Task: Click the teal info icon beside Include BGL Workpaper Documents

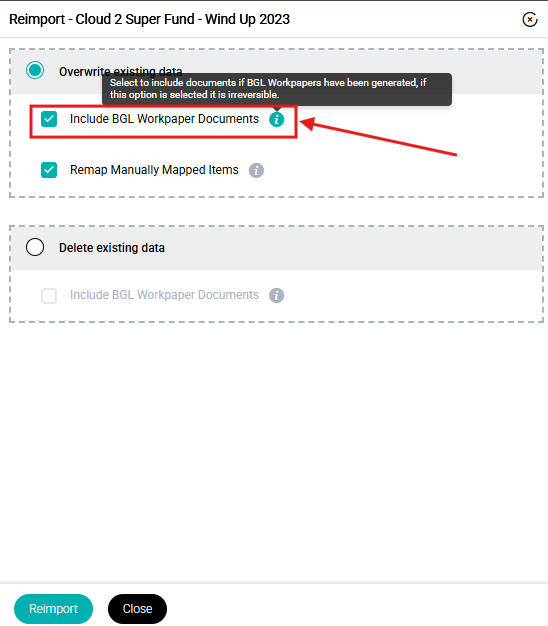Action: 277,119
